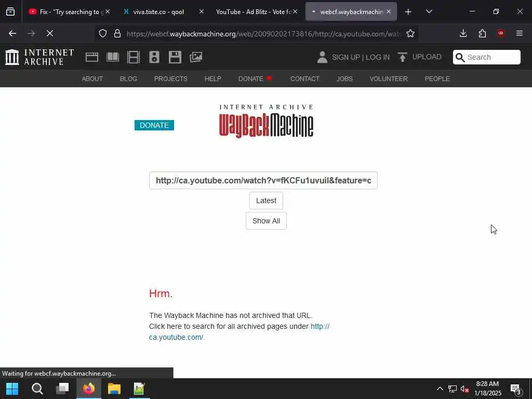The width and height of the screenshot is (532, 399).
Task: Open the CONTACT menu item
Action: 304,79
